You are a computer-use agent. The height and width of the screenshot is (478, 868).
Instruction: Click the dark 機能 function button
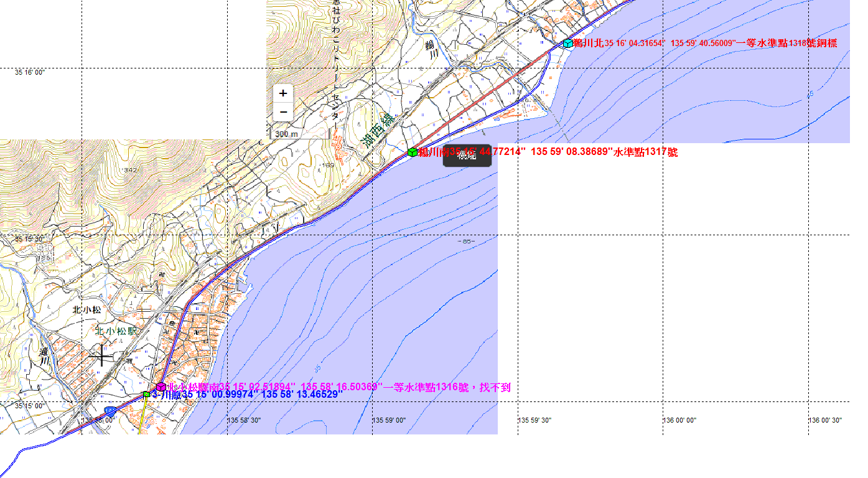pyautogui.click(x=467, y=156)
